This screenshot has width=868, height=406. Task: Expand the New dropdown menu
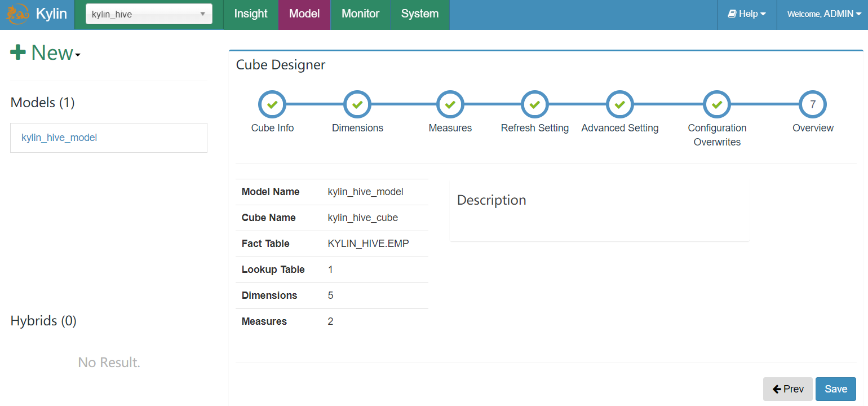click(x=46, y=53)
